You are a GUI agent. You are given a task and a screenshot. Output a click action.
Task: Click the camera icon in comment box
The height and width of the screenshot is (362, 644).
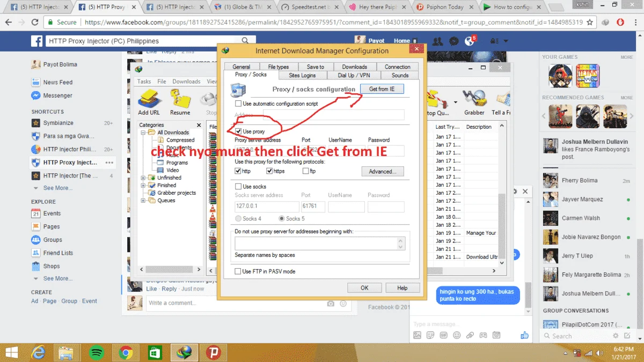point(331,303)
